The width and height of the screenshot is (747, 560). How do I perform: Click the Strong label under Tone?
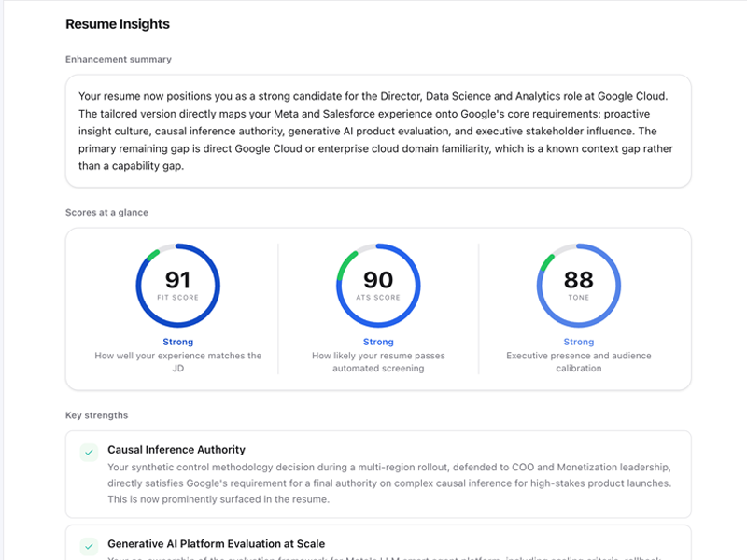pyautogui.click(x=579, y=342)
